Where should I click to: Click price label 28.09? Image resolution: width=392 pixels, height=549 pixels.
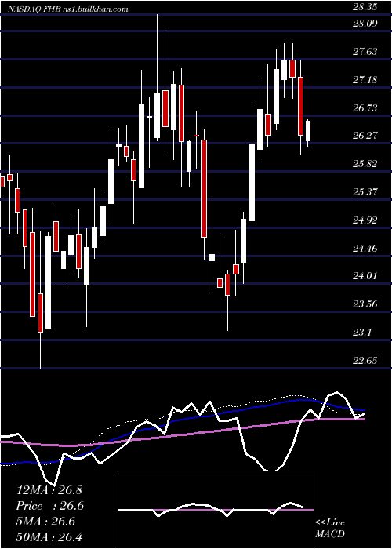pos(365,24)
